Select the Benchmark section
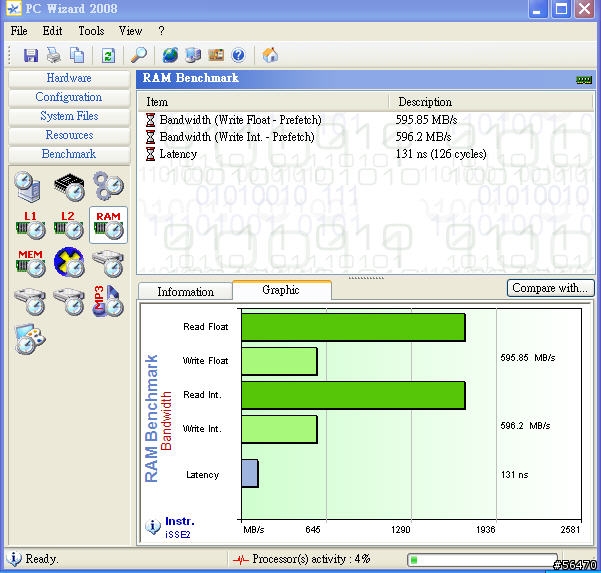Viewport: 601px width, 573px height. (69, 154)
